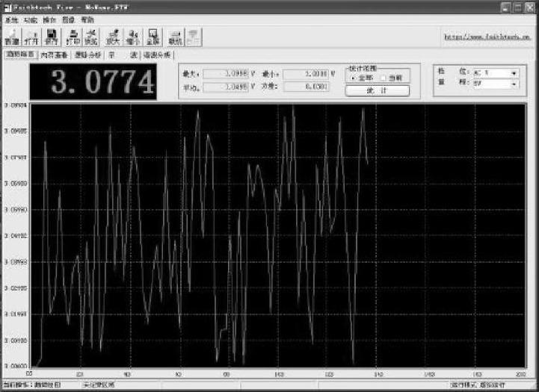
Task: Click the New (新建) toolbar icon
Action: coord(13,37)
